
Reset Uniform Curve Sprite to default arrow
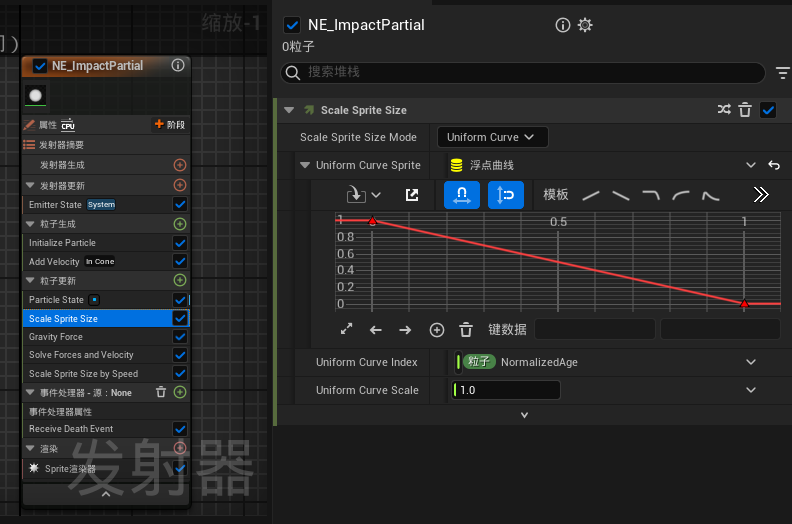pyautogui.click(x=774, y=165)
